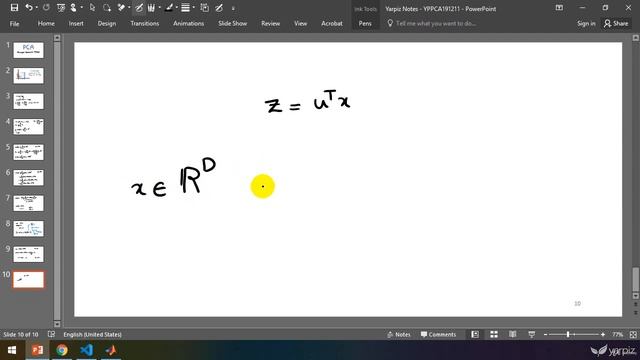Click the Convert to Shapes icon
The width and height of the screenshot is (640, 360).
(x=204, y=8)
